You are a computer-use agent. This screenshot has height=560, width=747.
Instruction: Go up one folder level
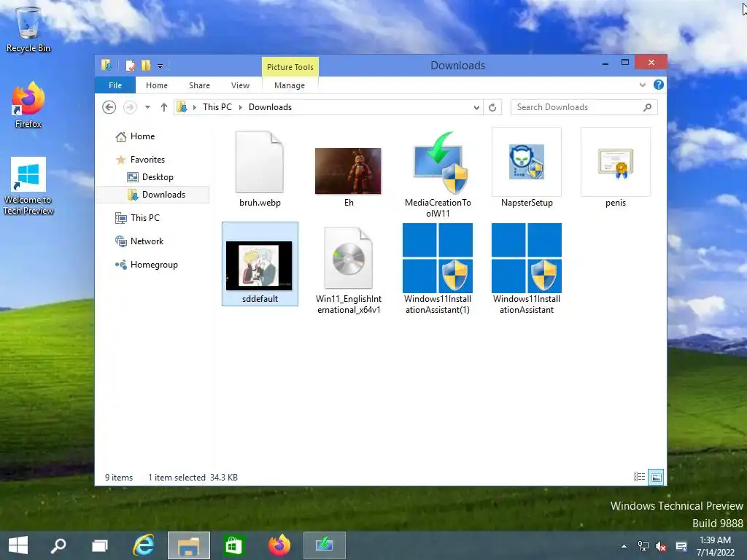164,107
